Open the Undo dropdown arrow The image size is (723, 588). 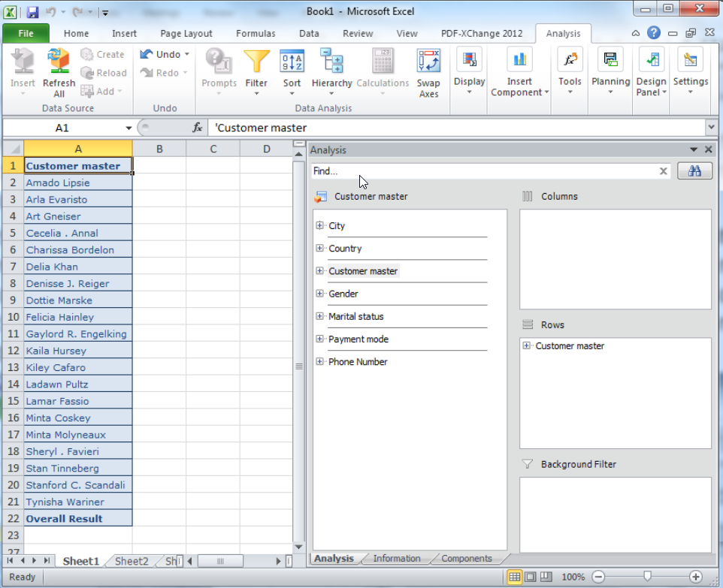pos(187,54)
